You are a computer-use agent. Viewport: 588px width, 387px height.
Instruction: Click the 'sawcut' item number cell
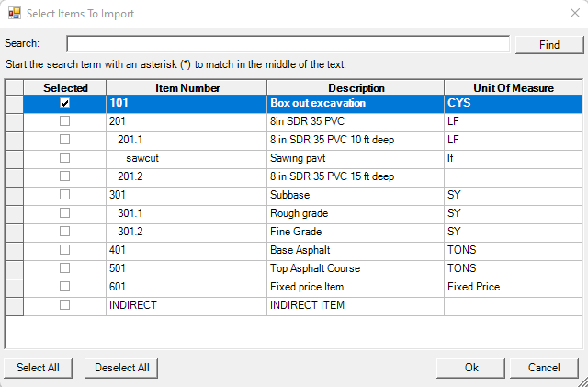click(187, 159)
